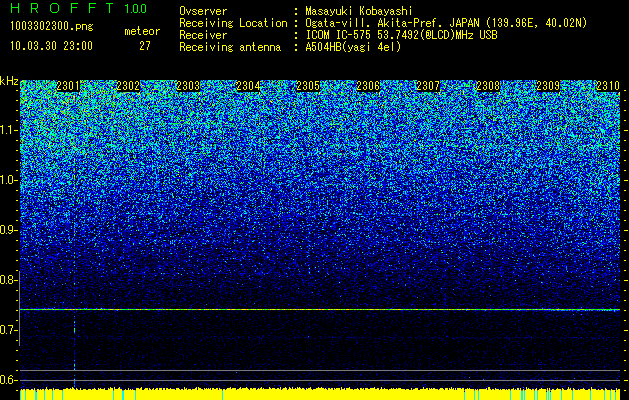Select the file name 1003302300.png
This screenshot has height=400, width=629.
click(52, 27)
